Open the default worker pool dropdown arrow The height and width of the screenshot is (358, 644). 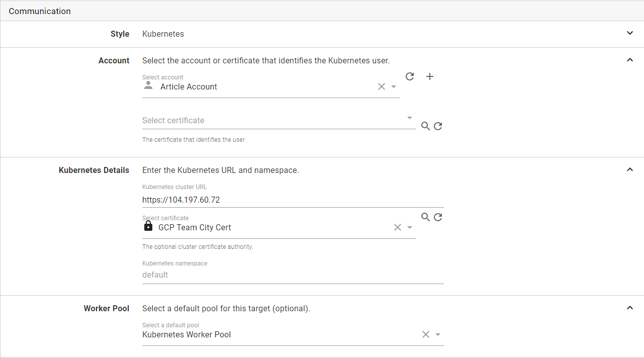point(438,335)
